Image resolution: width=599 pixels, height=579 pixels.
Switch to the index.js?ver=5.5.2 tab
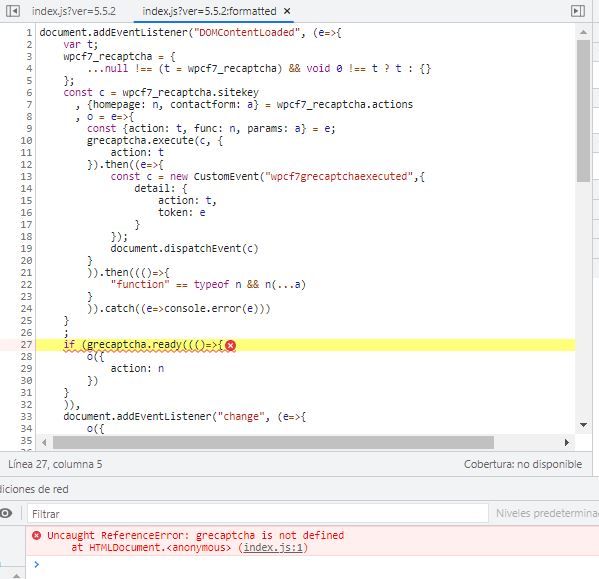[x=74, y=11]
